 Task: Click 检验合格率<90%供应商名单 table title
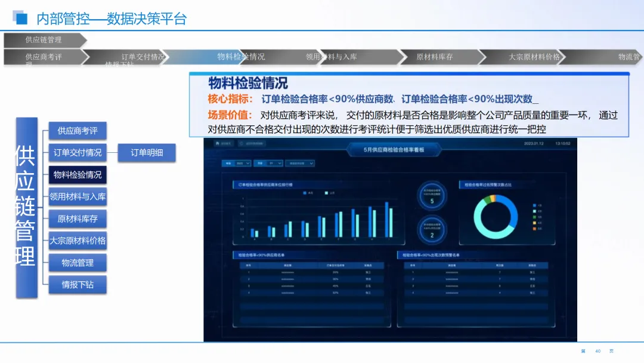coord(261,255)
